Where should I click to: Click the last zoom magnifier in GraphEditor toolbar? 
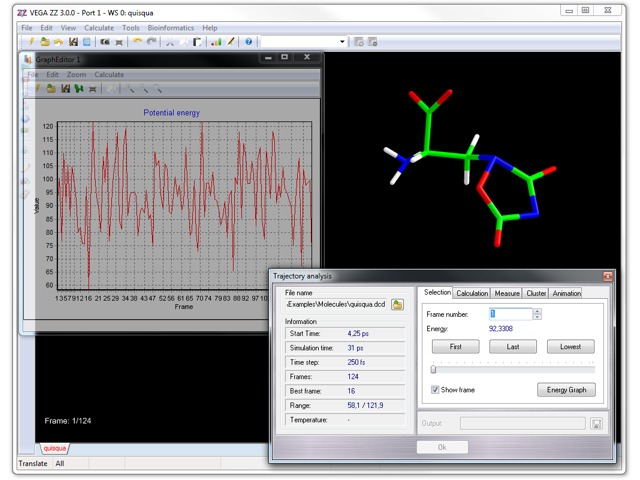point(158,88)
